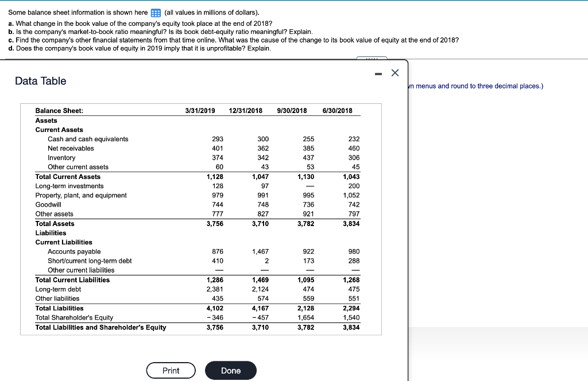Click the -457 equity value for 12/31/2018
The image size is (588, 381).
tap(260, 317)
